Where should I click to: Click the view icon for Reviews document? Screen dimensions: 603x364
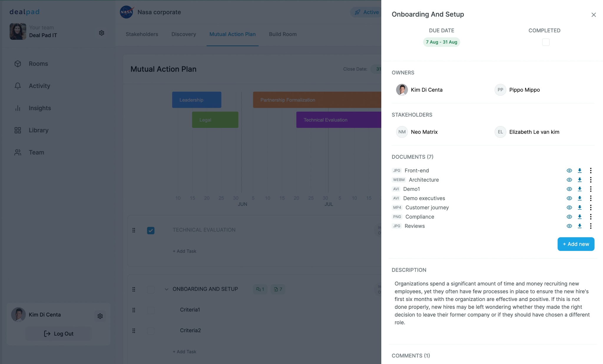[x=569, y=226]
